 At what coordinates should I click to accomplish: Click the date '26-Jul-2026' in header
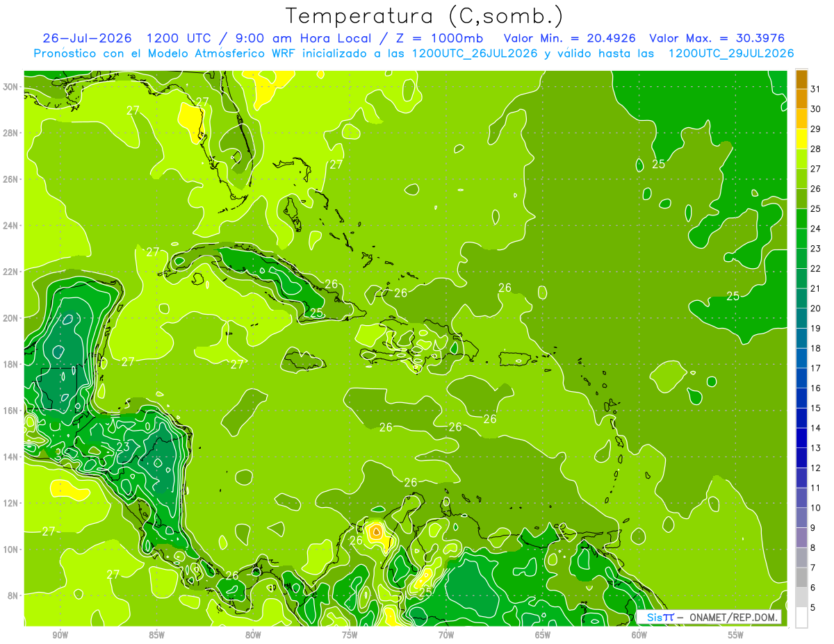(88, 38)
